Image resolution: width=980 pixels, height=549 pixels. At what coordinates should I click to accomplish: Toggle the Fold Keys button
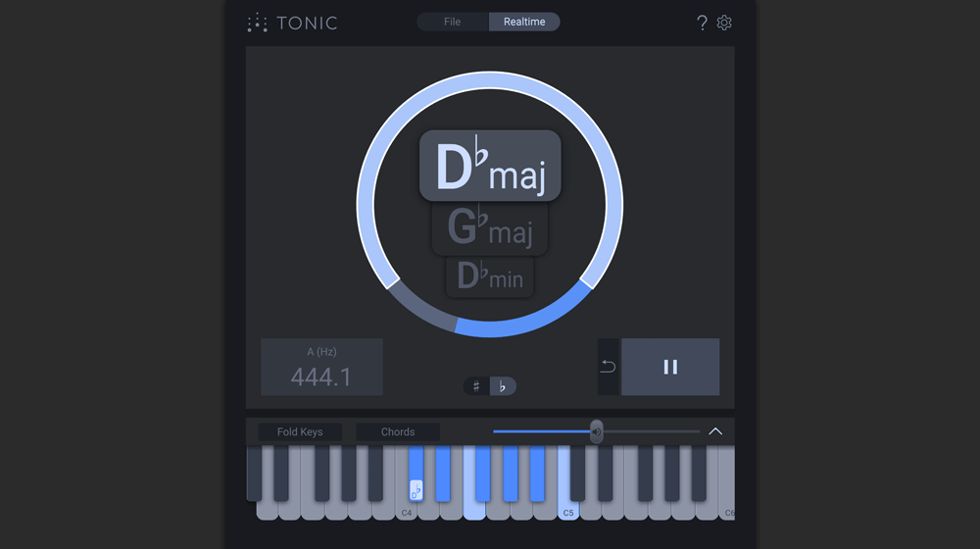tap(300, 432)
